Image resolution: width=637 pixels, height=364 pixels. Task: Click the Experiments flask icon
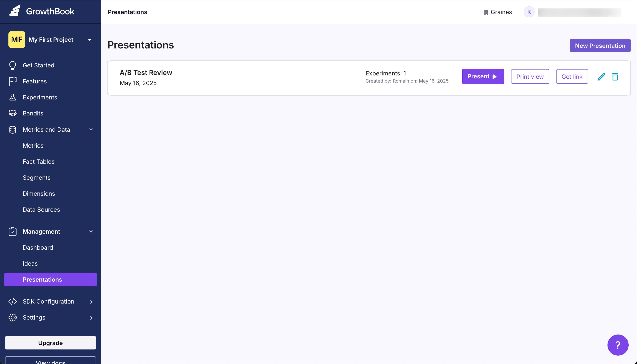click(12, 97)
